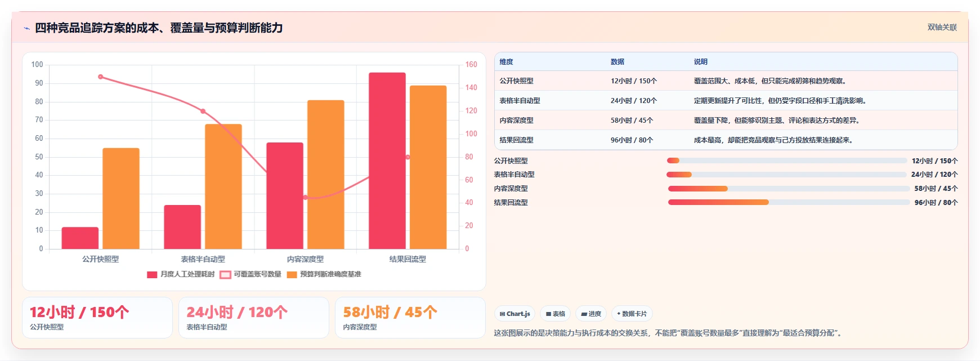Viewport: 980px width, 361px height.
Task: Click the left-axis label 100
Action: (37, 64)
